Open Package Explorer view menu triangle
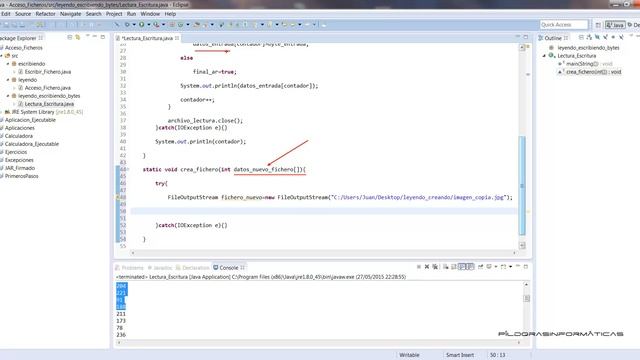The image size is (640, 360). (x=87, y=37)
